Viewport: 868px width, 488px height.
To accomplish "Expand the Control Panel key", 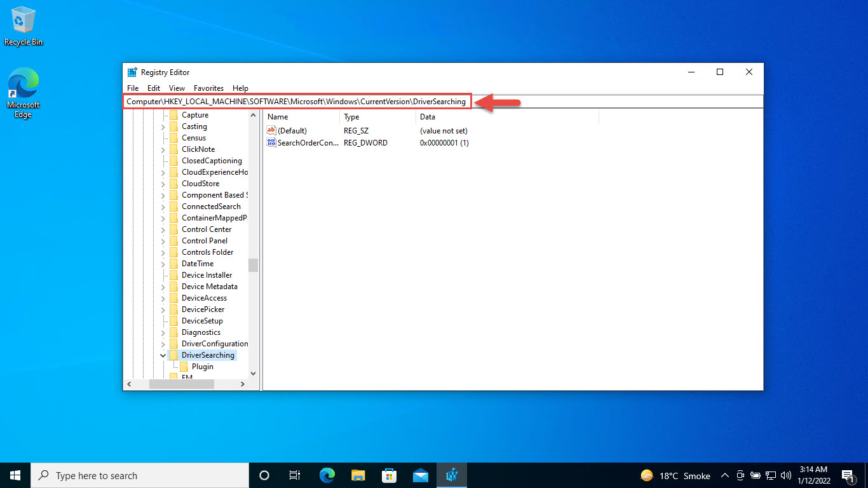I will [163, 241].
